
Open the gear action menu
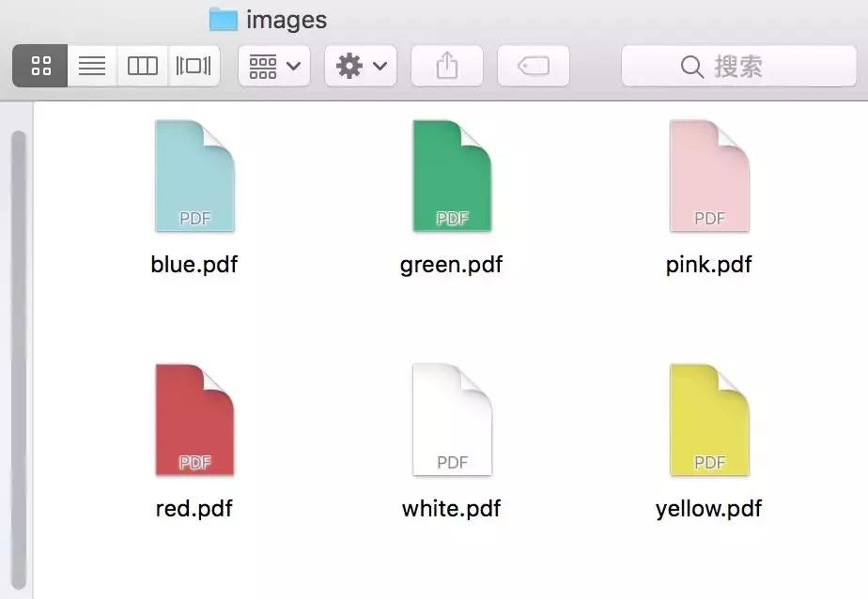(x=361, y=66)
